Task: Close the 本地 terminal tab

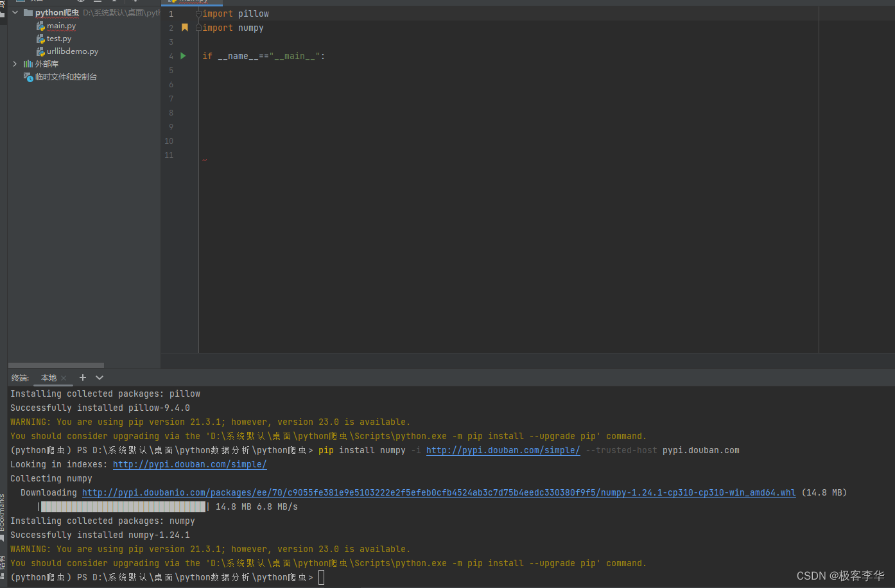Action: (x=64, y=378)
